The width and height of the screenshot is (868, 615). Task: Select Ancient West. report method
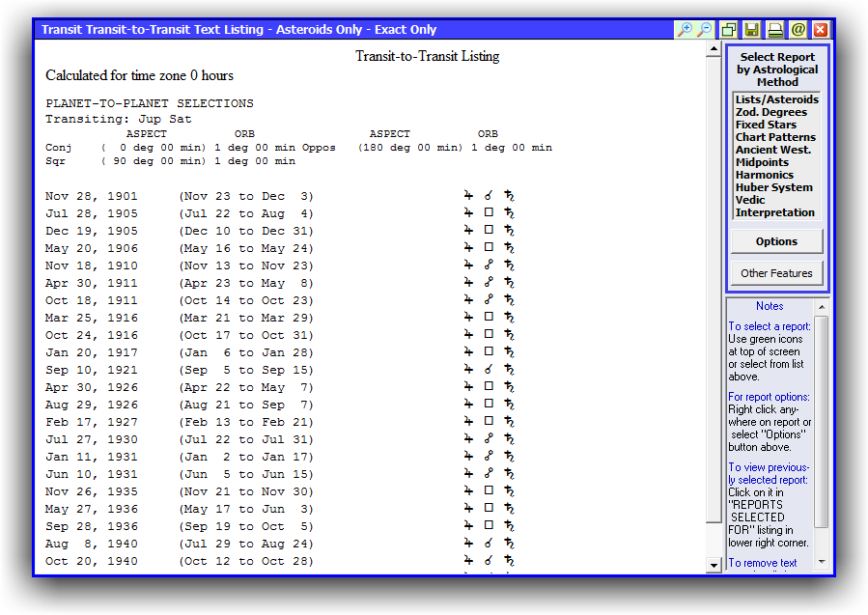773,150
